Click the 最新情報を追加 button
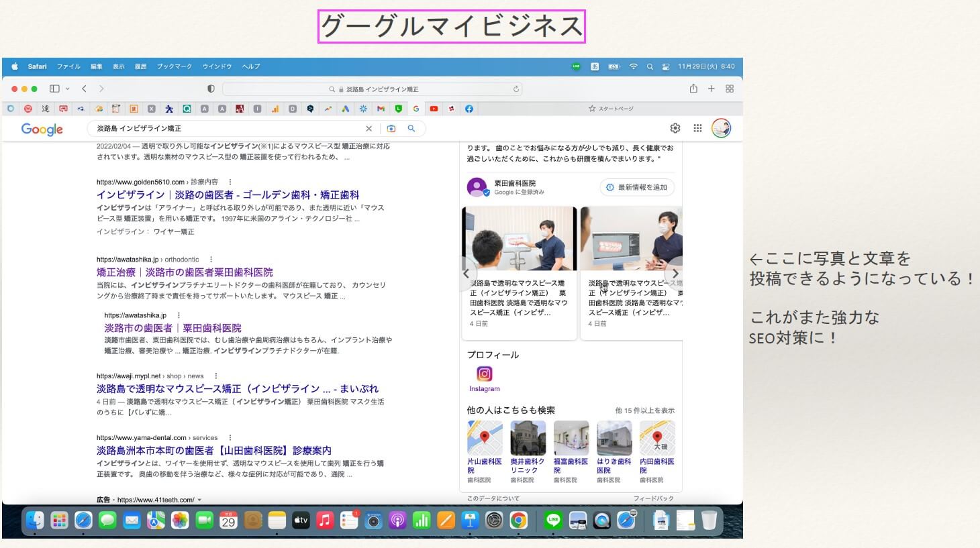The height and width of the screenshot is (548, 980). pyautogui.click(x=637, y=188)
